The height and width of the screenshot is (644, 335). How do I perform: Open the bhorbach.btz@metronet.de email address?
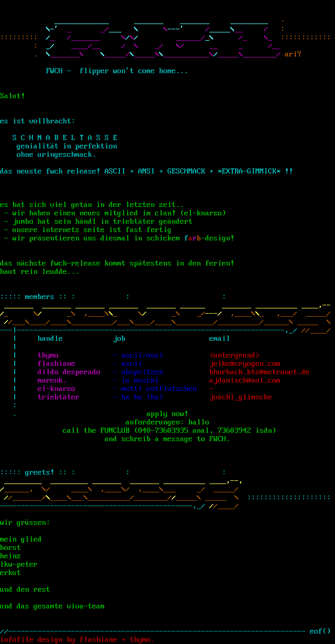coord(259,372)
